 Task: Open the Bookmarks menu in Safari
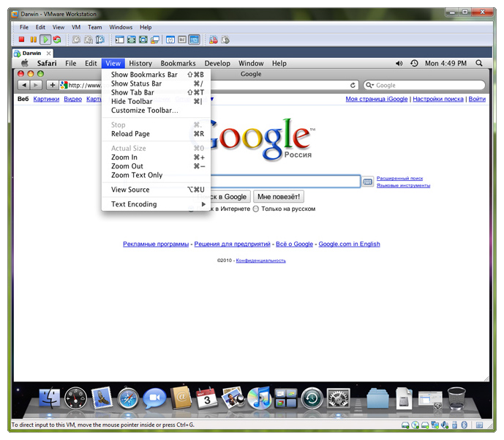click(178, 64)
